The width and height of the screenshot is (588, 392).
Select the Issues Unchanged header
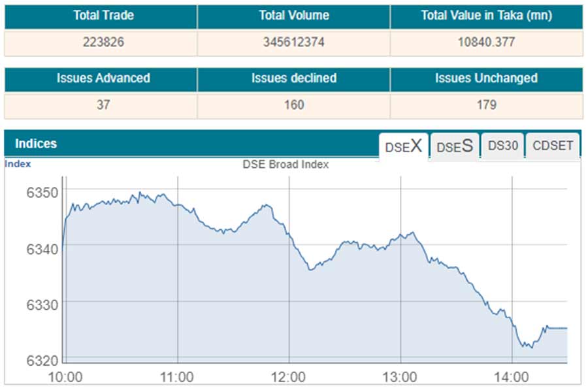tap(486, 78)
